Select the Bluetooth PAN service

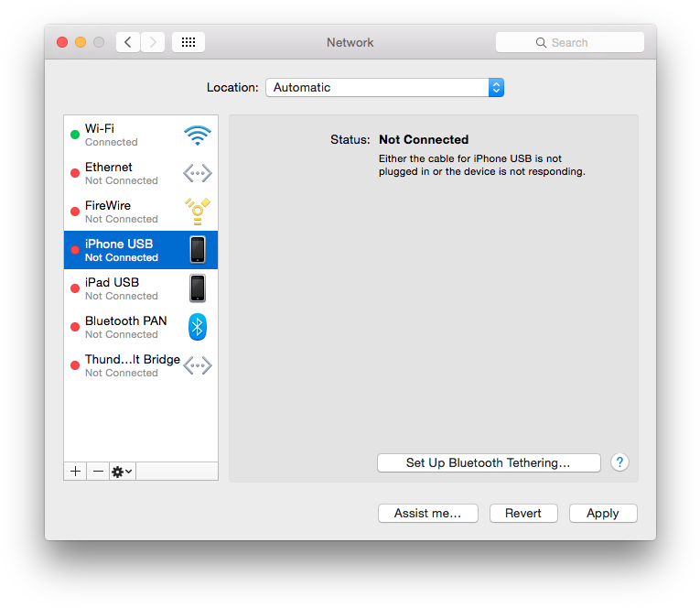click(x=141, y=327)
